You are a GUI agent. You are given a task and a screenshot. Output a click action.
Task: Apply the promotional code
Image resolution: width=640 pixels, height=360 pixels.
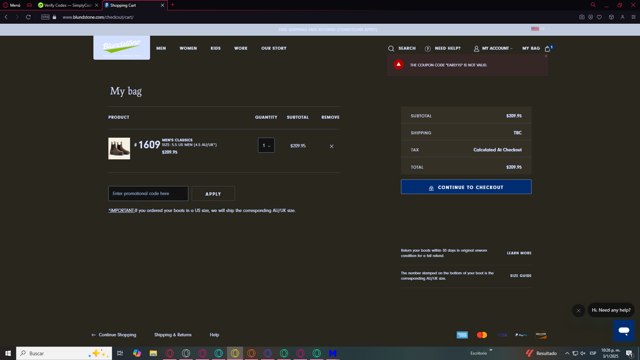point(213,194)
